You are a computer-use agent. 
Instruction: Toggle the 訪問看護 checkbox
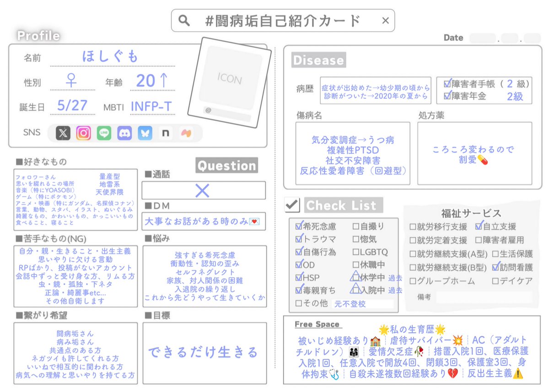[x=496, y=267]
